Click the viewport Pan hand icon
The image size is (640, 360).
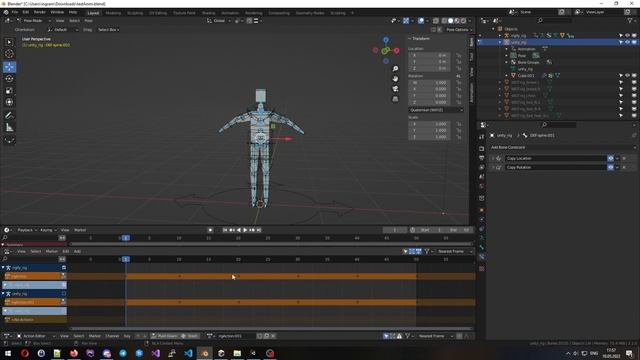[395, 78]
